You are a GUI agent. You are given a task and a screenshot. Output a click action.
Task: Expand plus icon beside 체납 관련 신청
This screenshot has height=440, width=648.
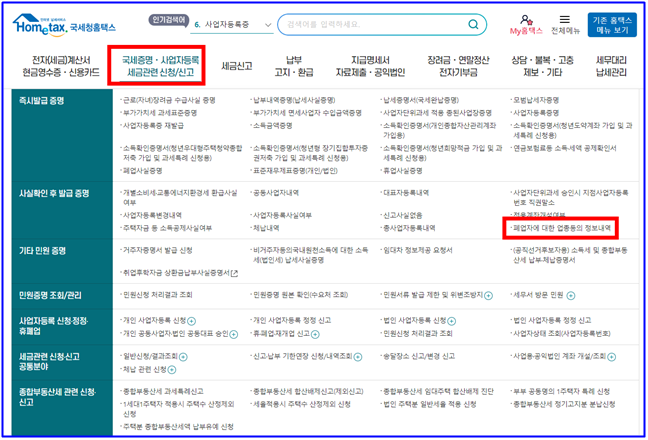(x=172, y=370)
